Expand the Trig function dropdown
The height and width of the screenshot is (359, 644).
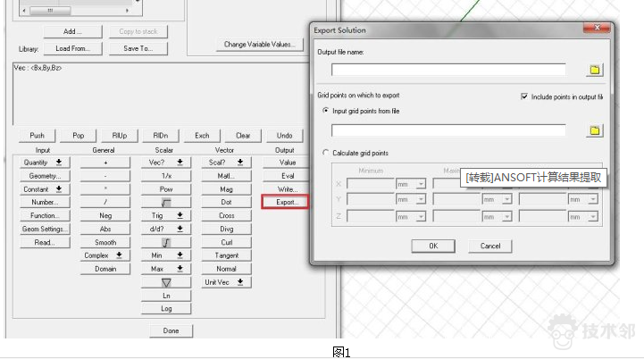coord(166,216)
